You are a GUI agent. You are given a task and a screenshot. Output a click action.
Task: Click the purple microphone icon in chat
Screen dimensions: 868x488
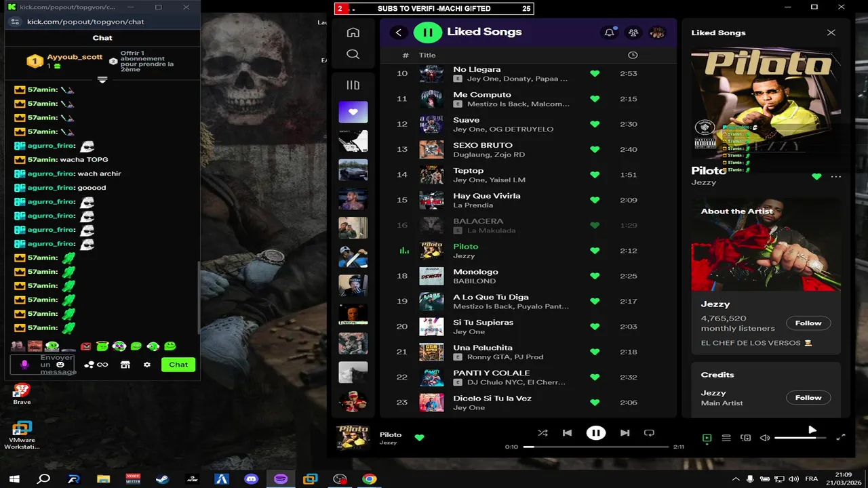[x=24, y=365]
